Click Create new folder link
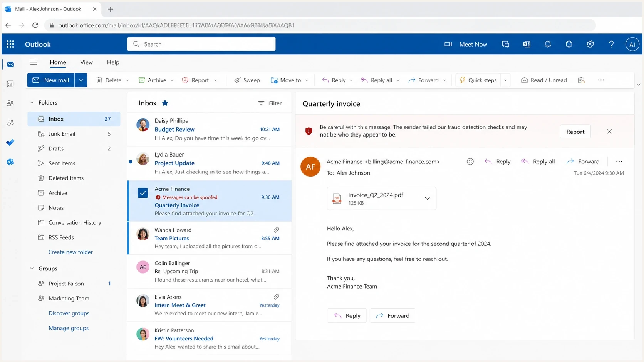The image size is (644, 362). coord(70,252)
